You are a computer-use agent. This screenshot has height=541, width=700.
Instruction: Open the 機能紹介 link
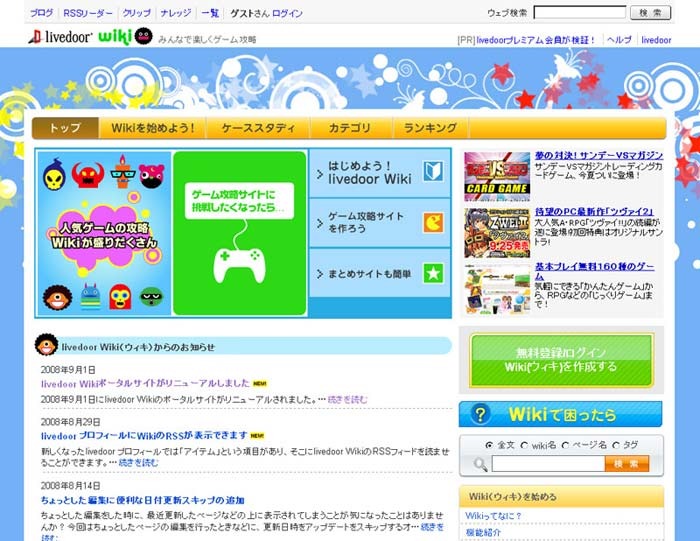tap(483, 533)
